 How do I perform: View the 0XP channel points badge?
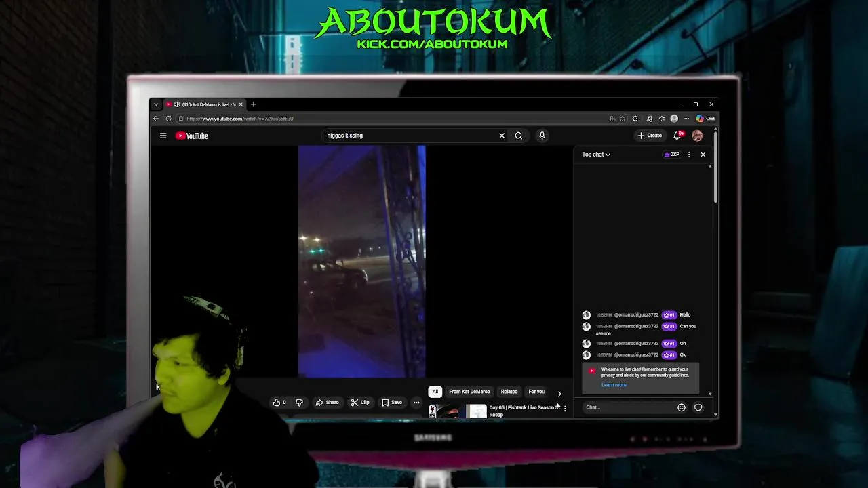(671, 155)
